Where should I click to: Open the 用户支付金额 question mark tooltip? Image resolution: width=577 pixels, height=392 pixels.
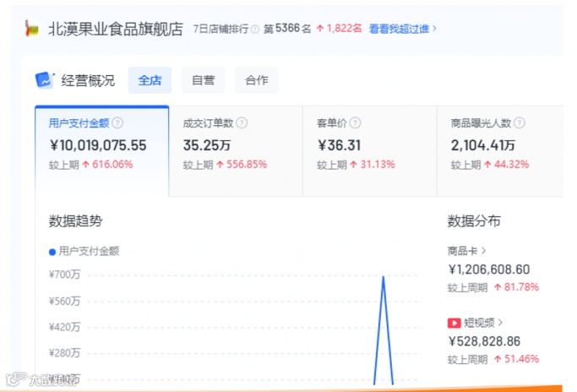[x=117, y=123]
